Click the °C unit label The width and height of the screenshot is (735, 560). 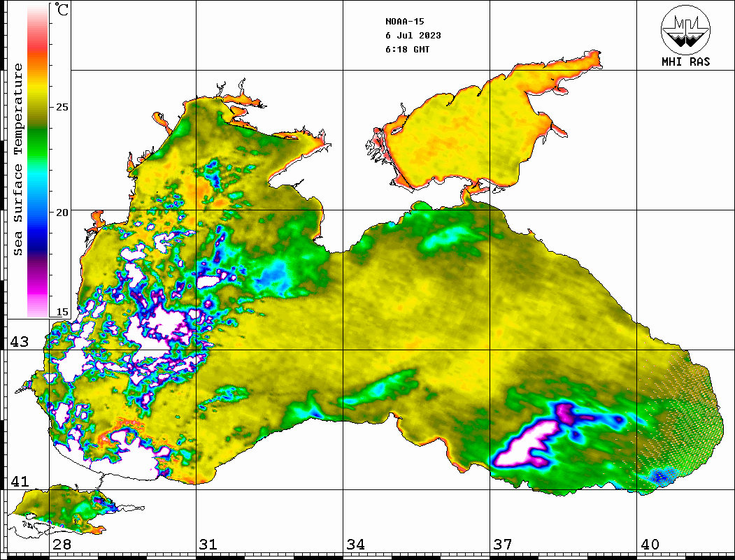click(61, 9)
